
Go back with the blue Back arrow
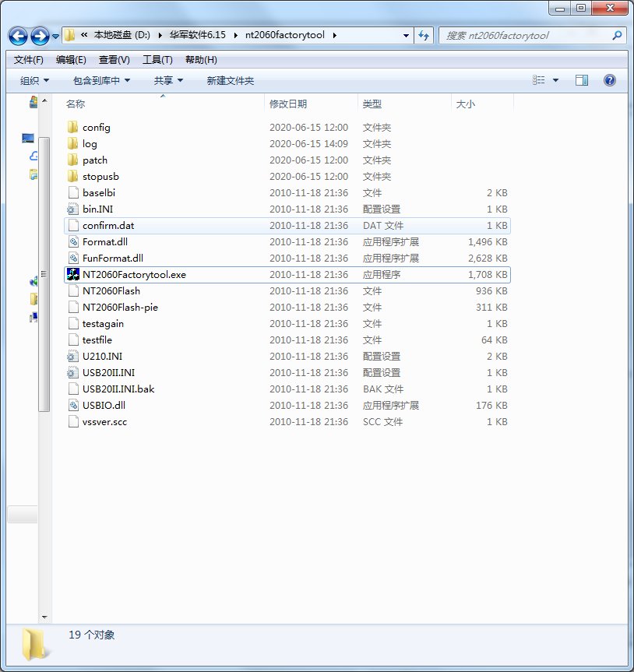(18, 36)
